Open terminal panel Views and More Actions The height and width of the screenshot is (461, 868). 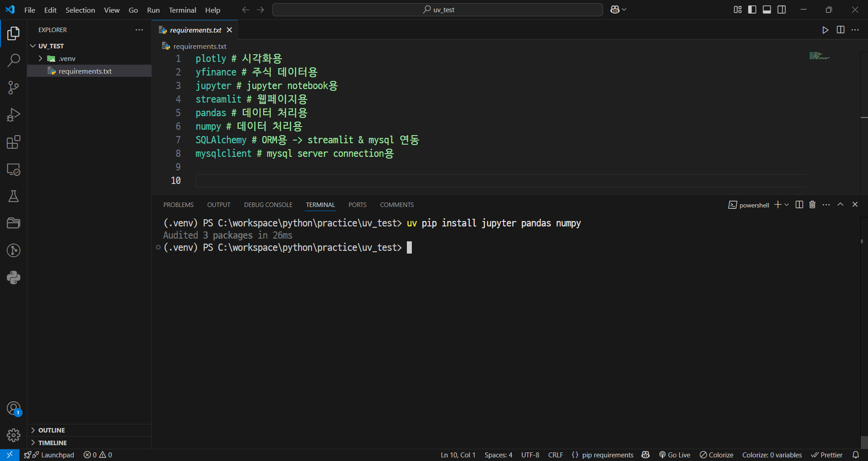tap(826, 205)
